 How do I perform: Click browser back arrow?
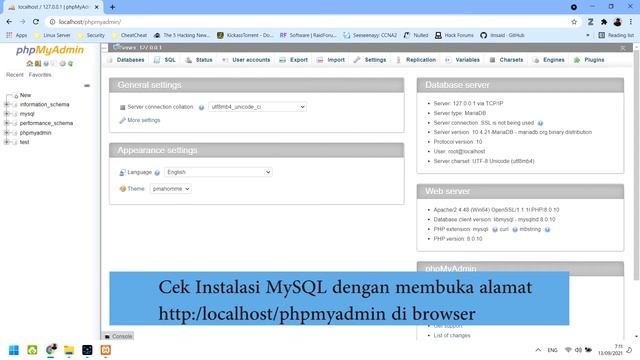(x=9, y=22)
